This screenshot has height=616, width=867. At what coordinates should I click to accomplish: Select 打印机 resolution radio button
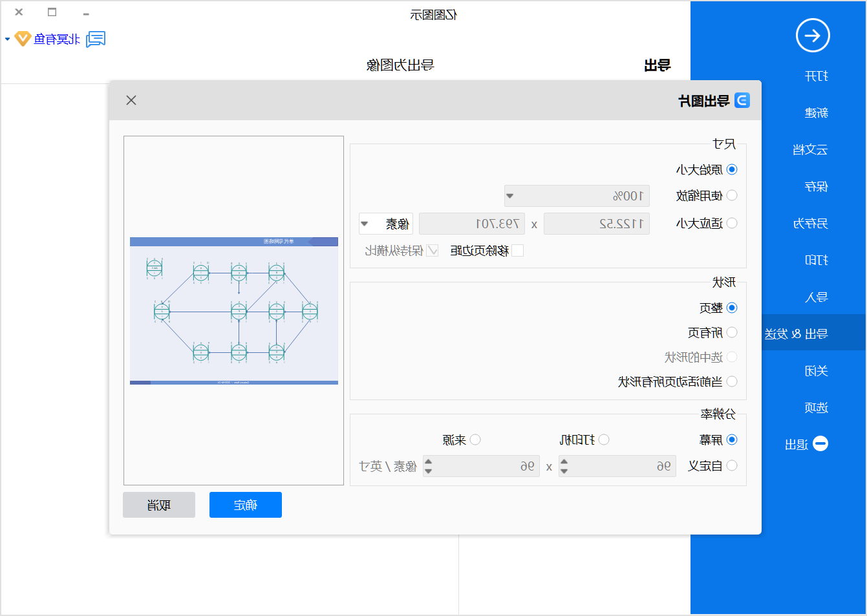[x=604, y=440]
